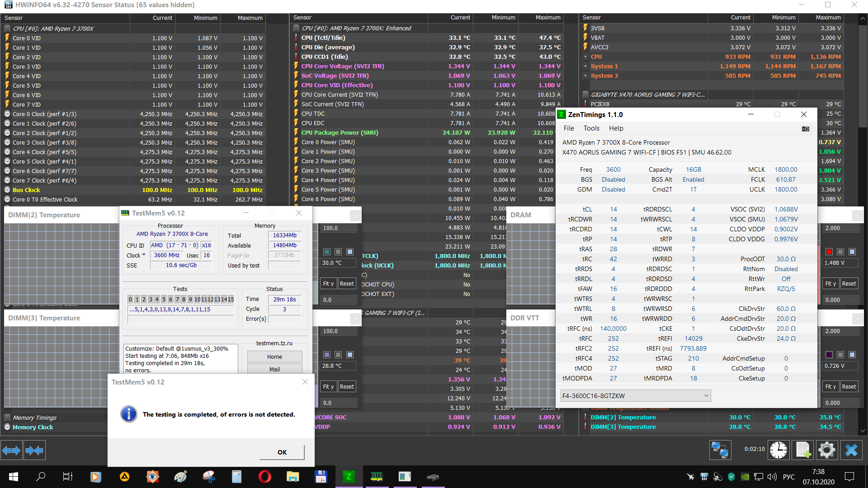
Task: Click the add logging sheet icon
Action: point(803,450)
